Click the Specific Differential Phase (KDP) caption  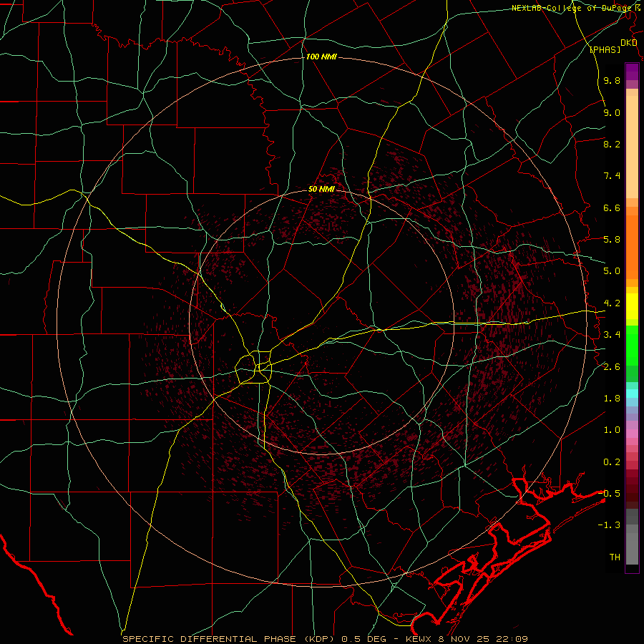[x=325, y=639]
